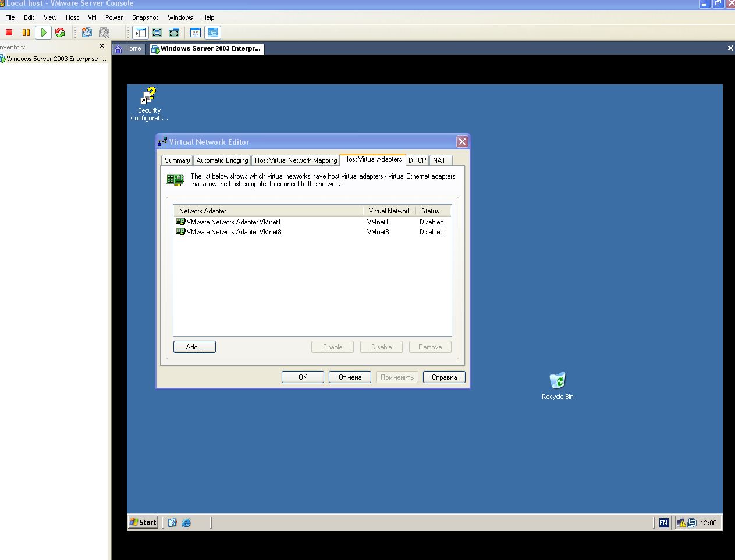Click the Справка (Help) button
The width and height of the screenshot is (735, 560).
coord(444,377)
